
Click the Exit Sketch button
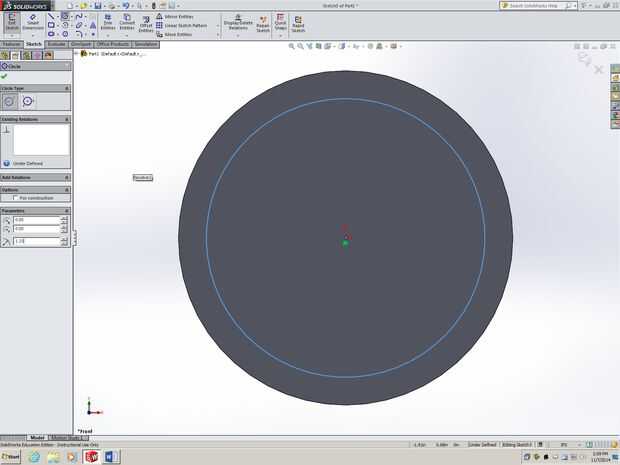(x=12, y=22)
